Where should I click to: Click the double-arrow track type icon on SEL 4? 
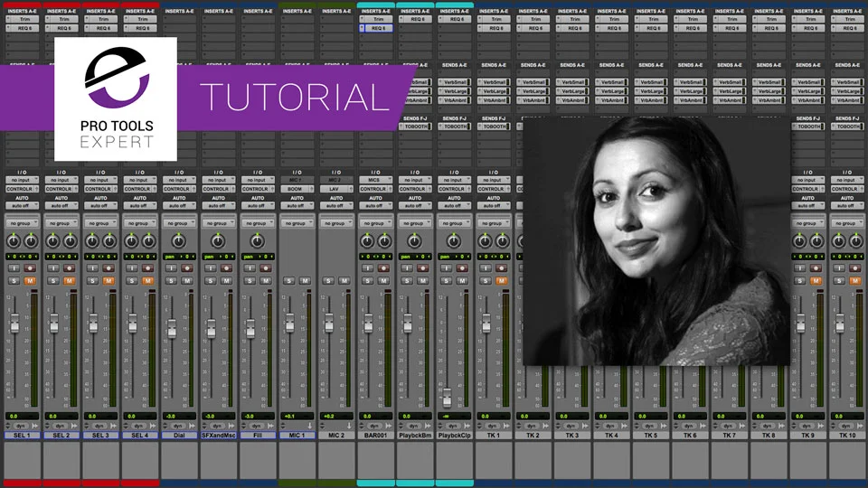153,426
